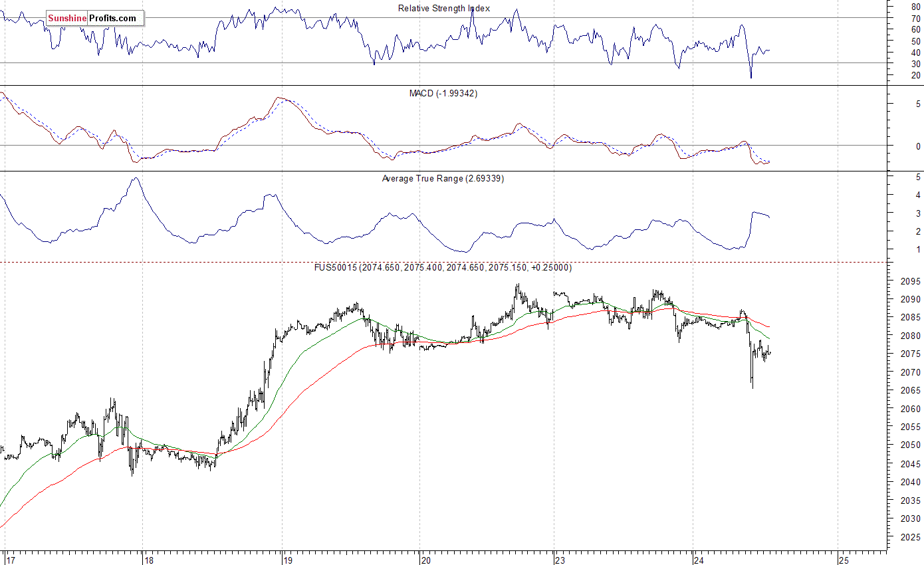Click the date label 18 on the time axis
This screenshot has width=924, height=565.
coord(150,560)
